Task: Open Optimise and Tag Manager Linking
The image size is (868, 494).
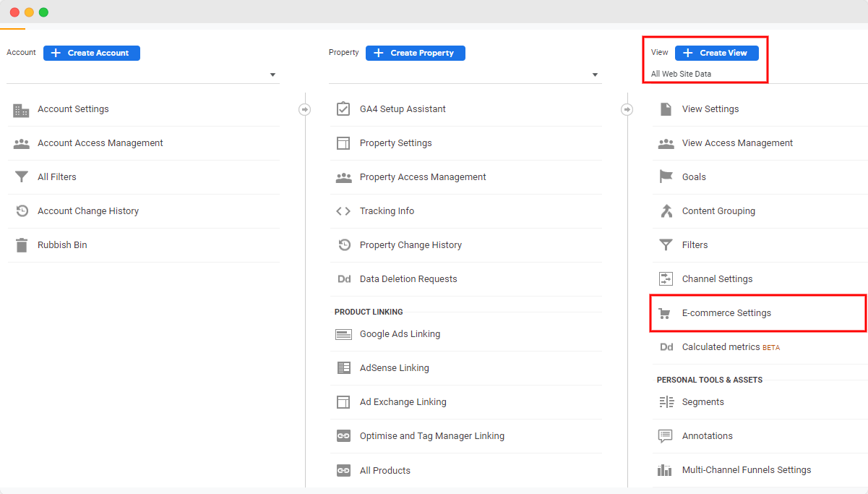Action: point(432,435)
